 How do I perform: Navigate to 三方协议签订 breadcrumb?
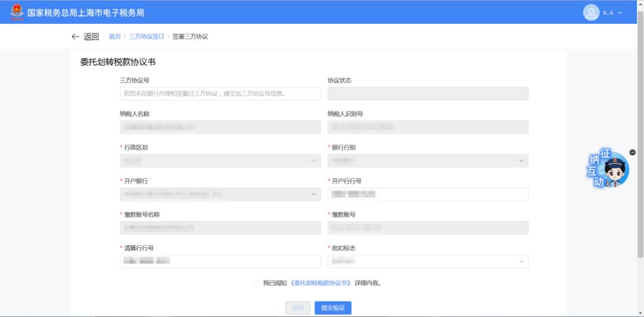pyautogui.click(x=146, y=37)
